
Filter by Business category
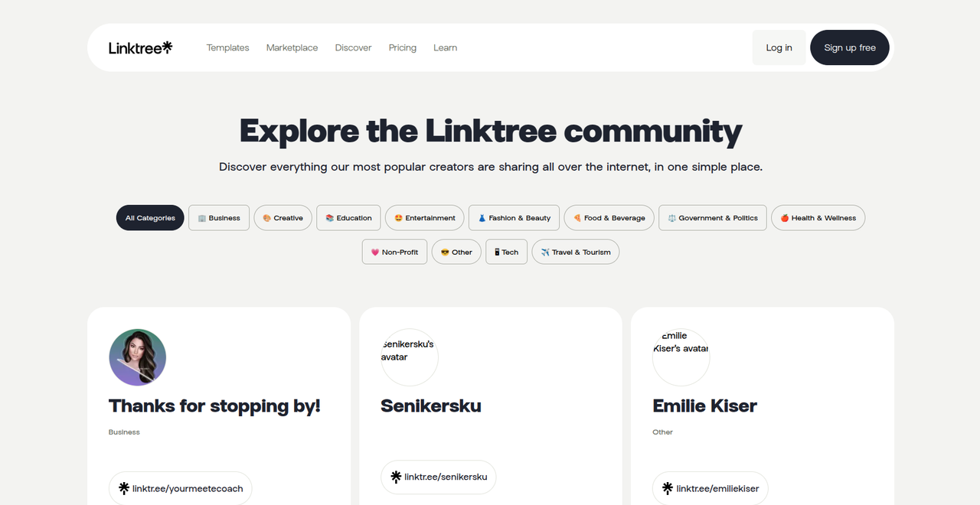[x=219, y=218]
